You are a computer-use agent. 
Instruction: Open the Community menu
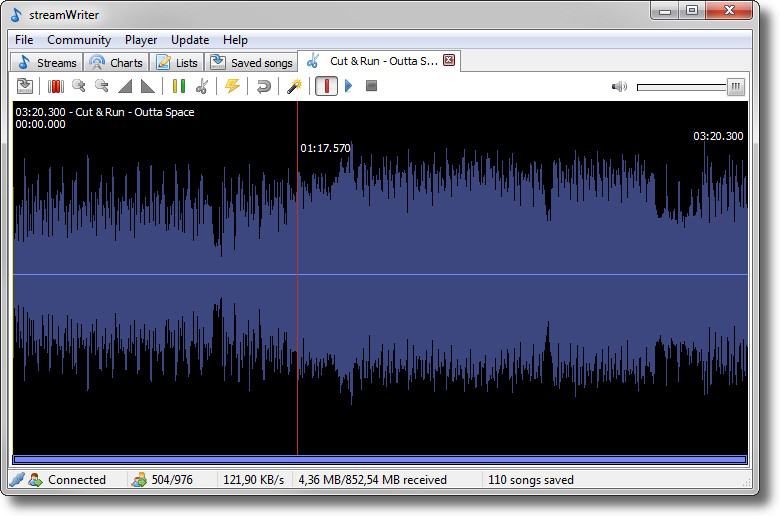79,40
